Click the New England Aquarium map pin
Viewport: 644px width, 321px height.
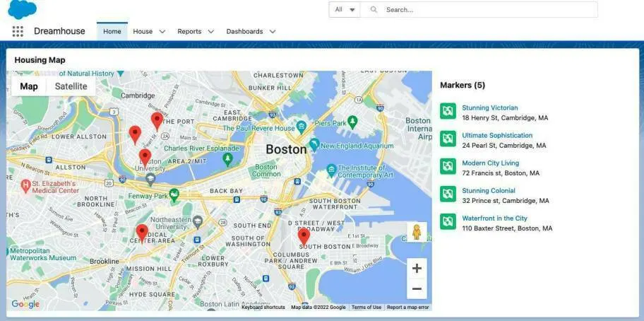(x=315, y=145)
